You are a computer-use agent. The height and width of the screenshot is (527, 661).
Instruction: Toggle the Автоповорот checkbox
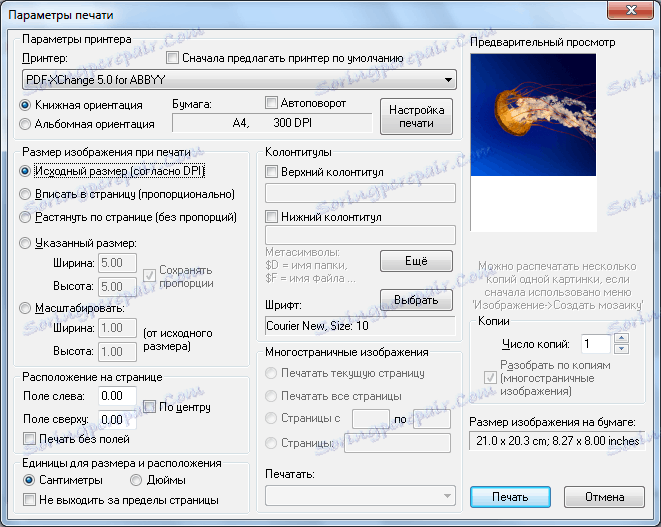tap(271, 102)
